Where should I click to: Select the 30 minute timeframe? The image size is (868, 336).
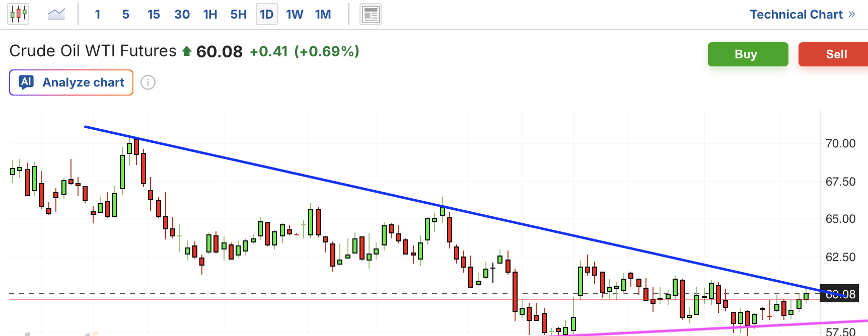click(182, 14)
